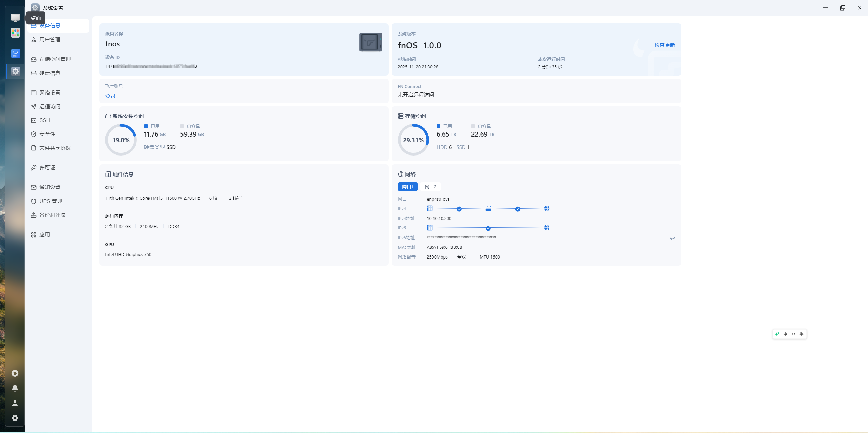Open 存储空间管理 in the sidebar
Screen dimensions: 868x433
click(55, 59)
